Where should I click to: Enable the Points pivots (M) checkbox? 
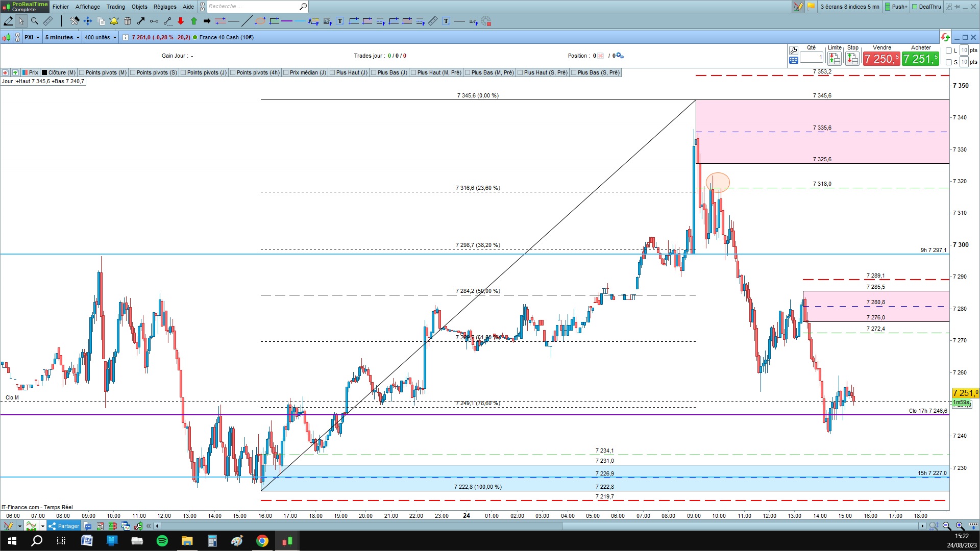[82, 72]
